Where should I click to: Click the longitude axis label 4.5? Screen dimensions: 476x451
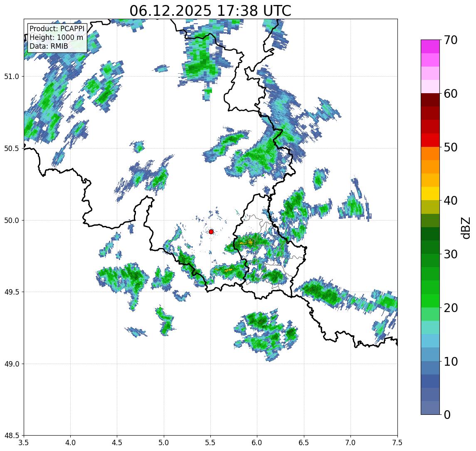(x=117, y=443)
